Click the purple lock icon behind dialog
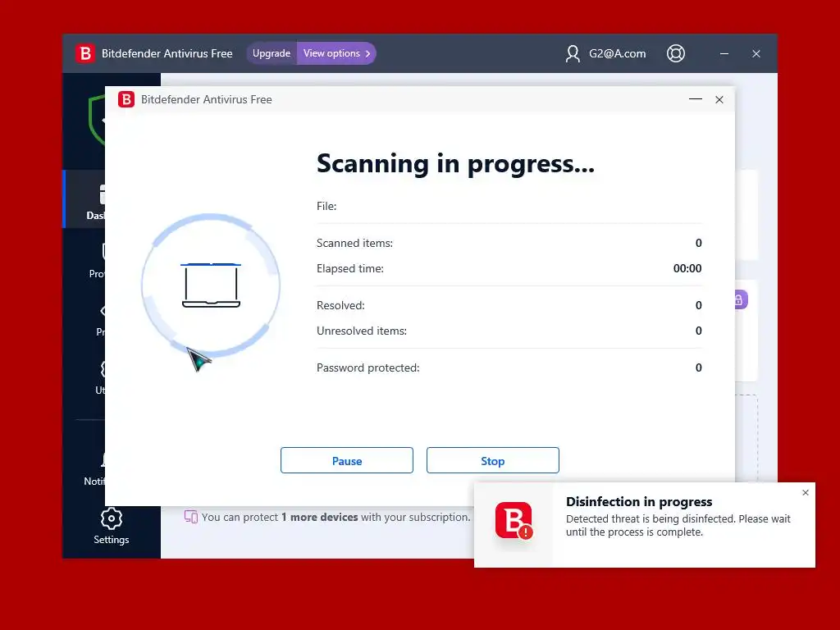Viewport: 840px width, 630px height. [x=739, y=299]
